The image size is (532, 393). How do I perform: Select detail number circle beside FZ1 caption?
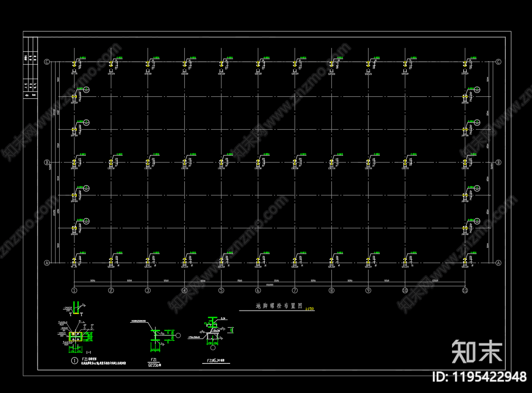pos(75,360)
